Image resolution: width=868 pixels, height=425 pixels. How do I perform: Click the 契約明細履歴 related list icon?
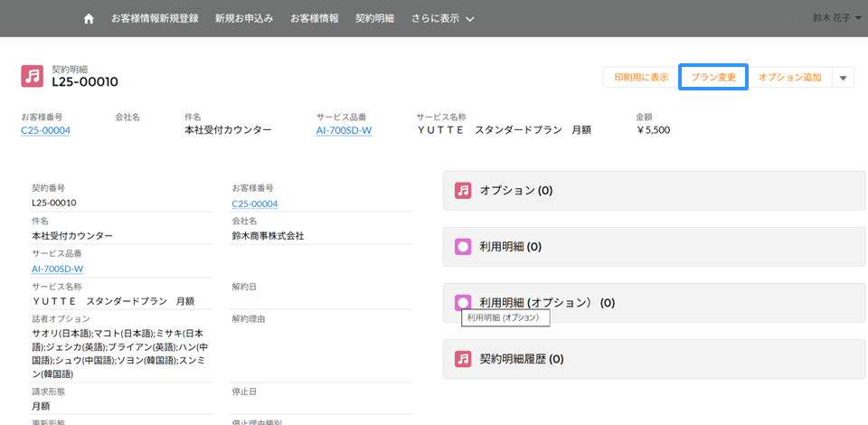coord(463,358)
